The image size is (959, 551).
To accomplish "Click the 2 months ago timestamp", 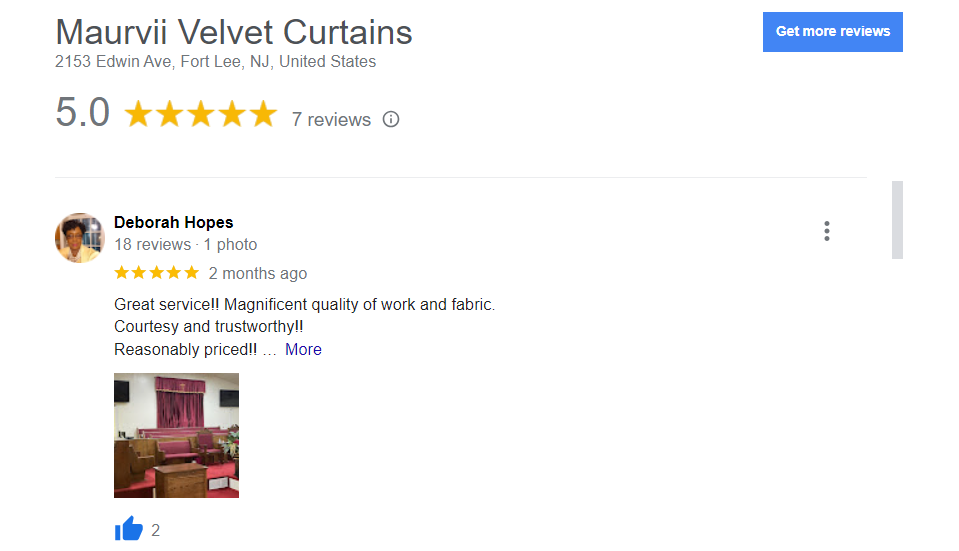I will tap(258, 274).
